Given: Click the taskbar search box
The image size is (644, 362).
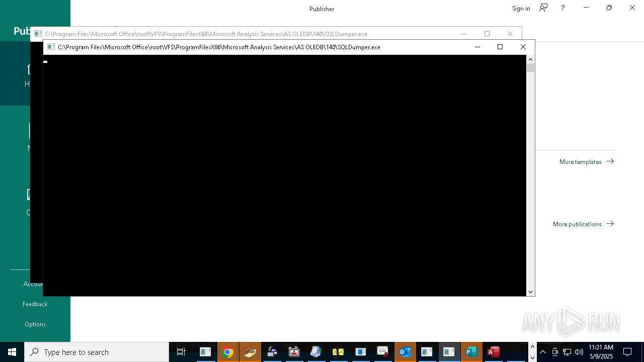Looking at the screenshot, I should tap(97, 352).
